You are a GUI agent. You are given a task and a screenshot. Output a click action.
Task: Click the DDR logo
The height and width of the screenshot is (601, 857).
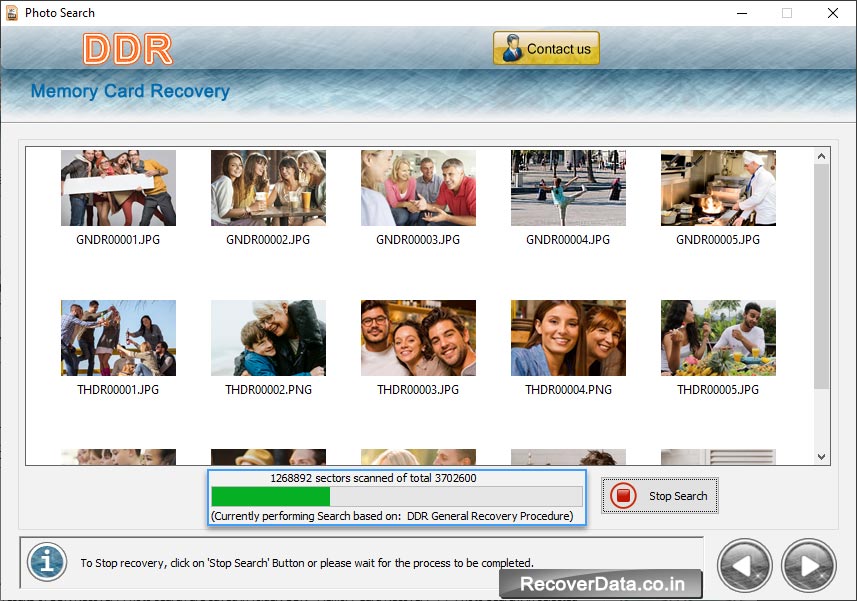pyautogui.click(x=127, y=49)
